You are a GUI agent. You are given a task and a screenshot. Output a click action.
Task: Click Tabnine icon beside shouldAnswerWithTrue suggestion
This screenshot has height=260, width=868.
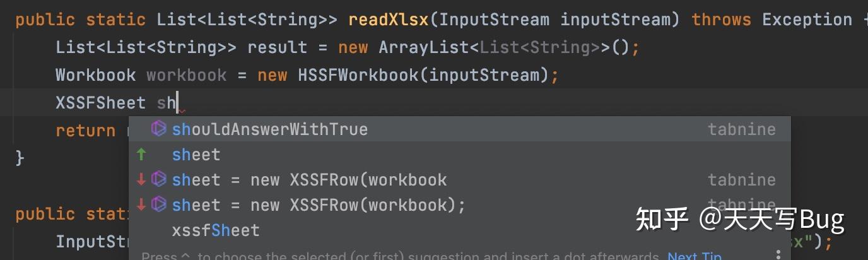[158, 129]
